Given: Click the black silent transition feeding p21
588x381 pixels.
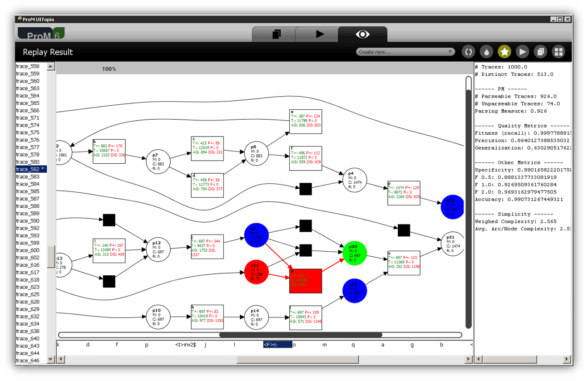Looking at the screenshot, I should click(x=404, y=230).
